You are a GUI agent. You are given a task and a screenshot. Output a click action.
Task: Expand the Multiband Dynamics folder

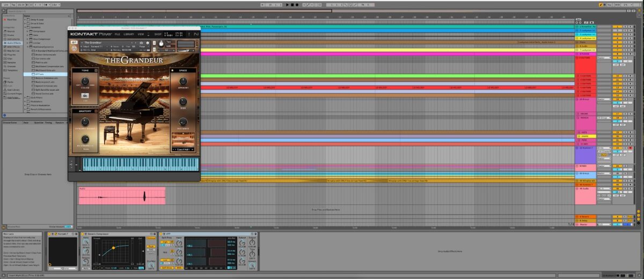pyautogui.click(x=27, y=47)
